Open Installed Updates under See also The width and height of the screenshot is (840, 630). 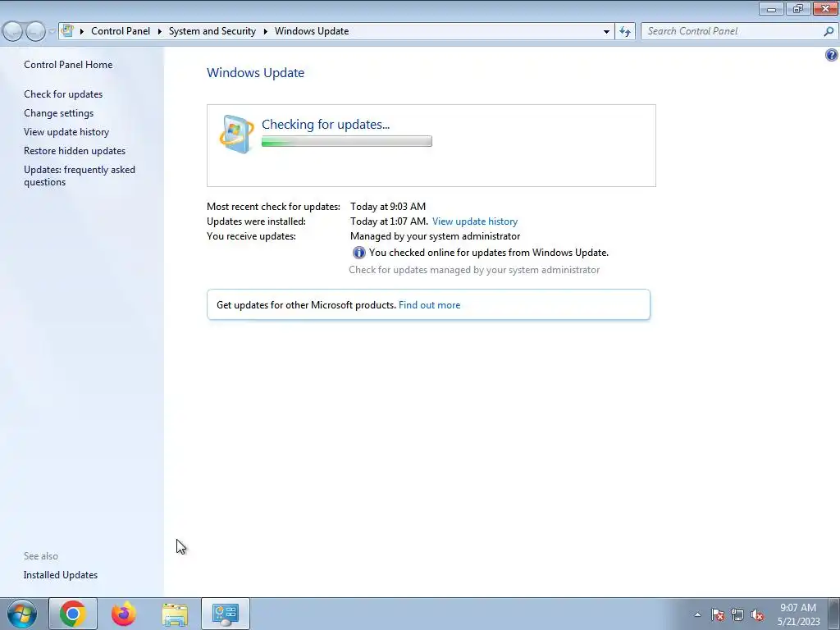(x=61, y=575)
